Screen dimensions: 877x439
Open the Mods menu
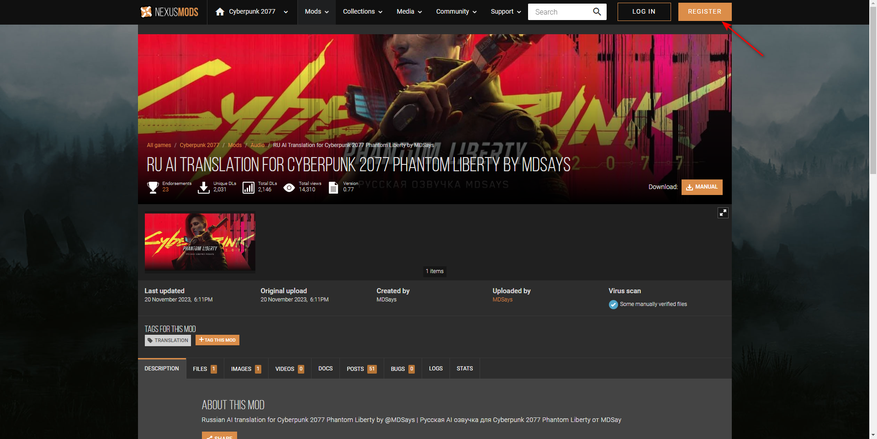[317, 12]
